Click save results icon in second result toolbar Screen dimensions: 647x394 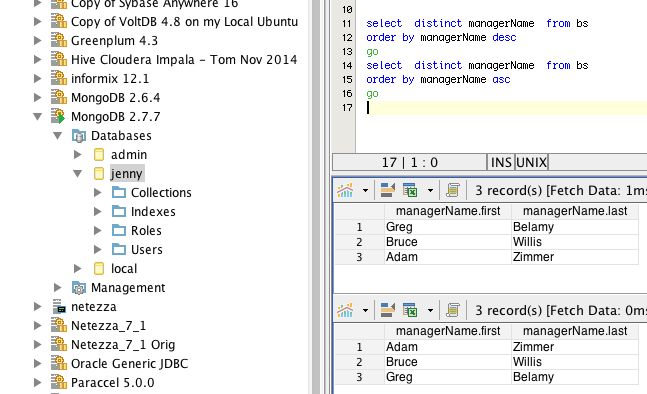point(387,310)
